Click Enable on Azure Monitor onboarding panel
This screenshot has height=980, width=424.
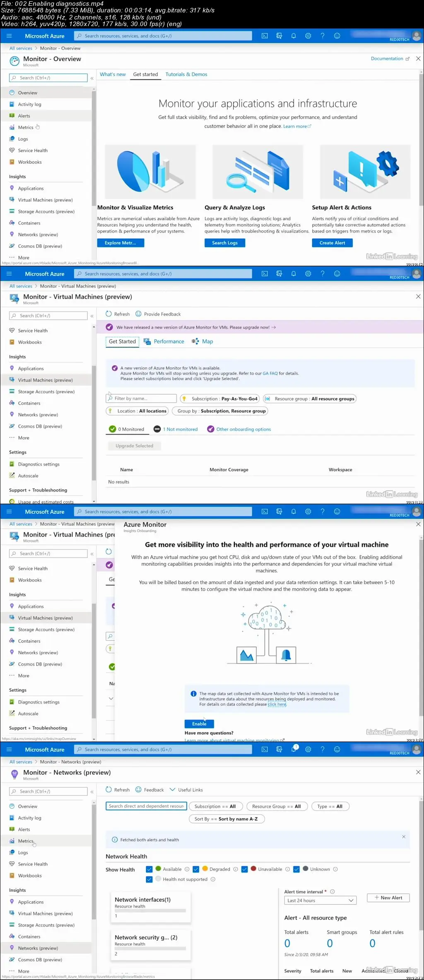[199, 724]
